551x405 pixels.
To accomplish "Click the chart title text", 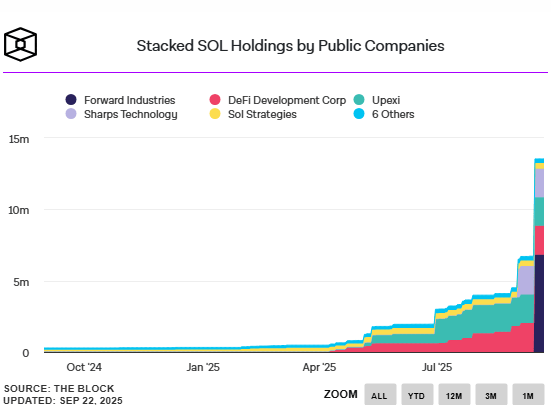I will coord(290,46).
